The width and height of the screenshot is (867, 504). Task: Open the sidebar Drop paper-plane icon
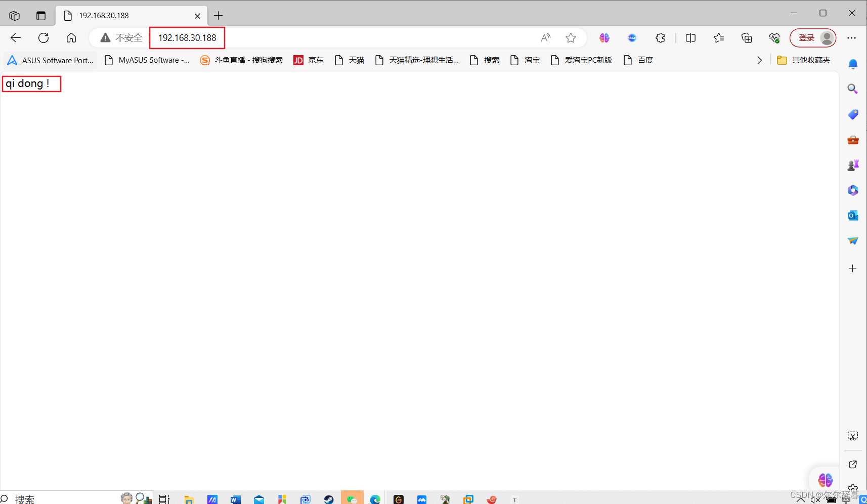853,241
